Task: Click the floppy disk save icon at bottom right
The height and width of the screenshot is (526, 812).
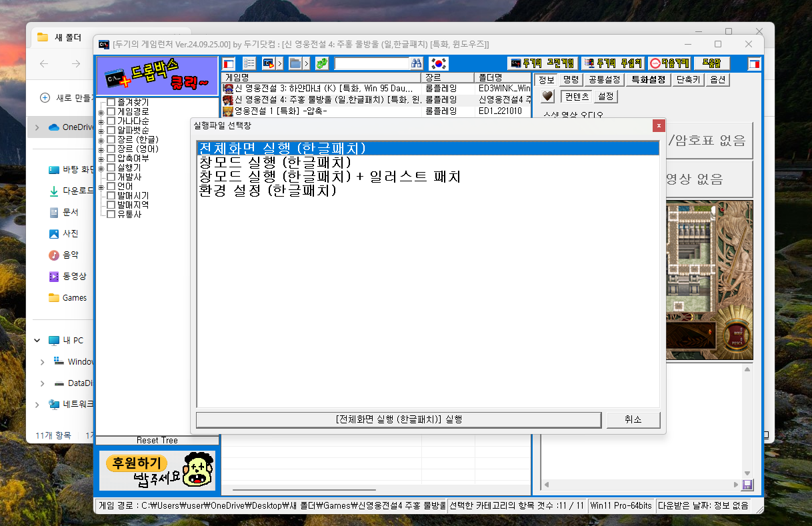Action: click(747, 485)
